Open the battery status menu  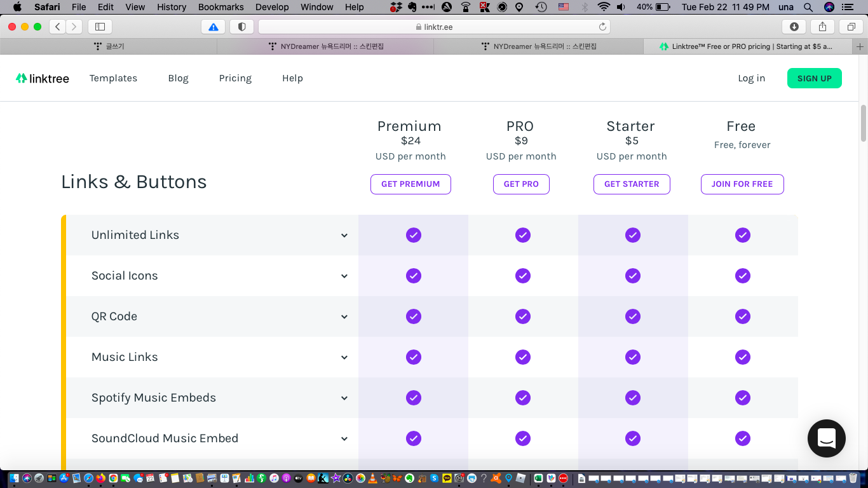pos(653,7)
